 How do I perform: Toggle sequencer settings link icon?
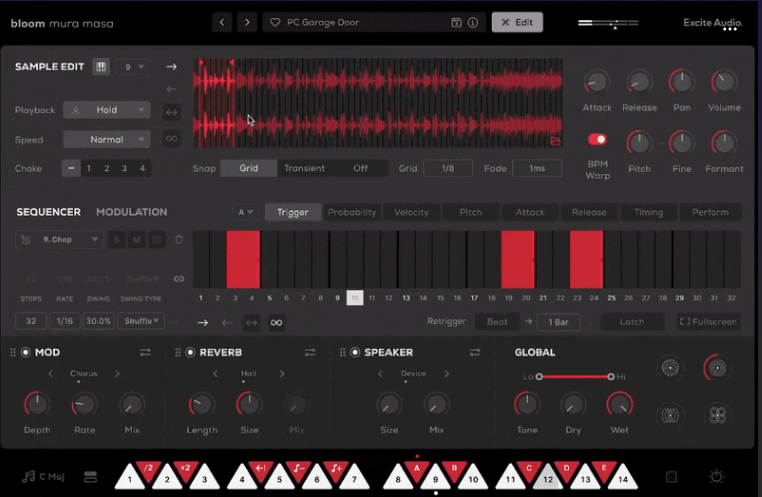[179, 279]
